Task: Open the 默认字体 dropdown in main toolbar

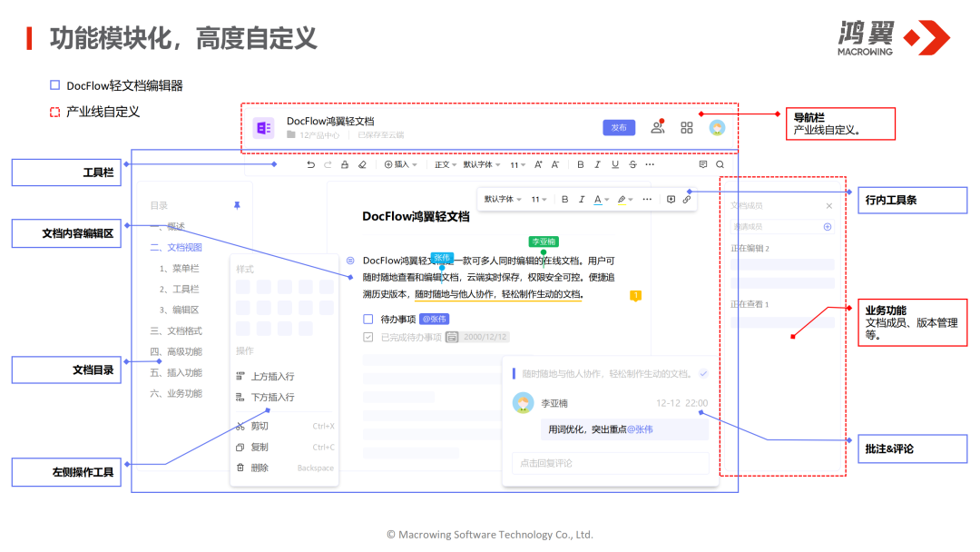Action: tap(481, 164)
